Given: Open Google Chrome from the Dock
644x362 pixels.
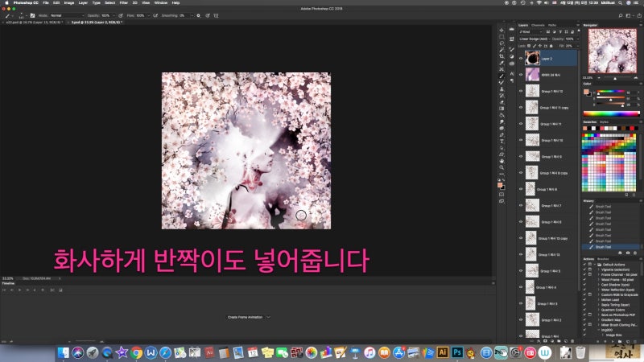Looking at the screenshot, I should pos(136,352).
